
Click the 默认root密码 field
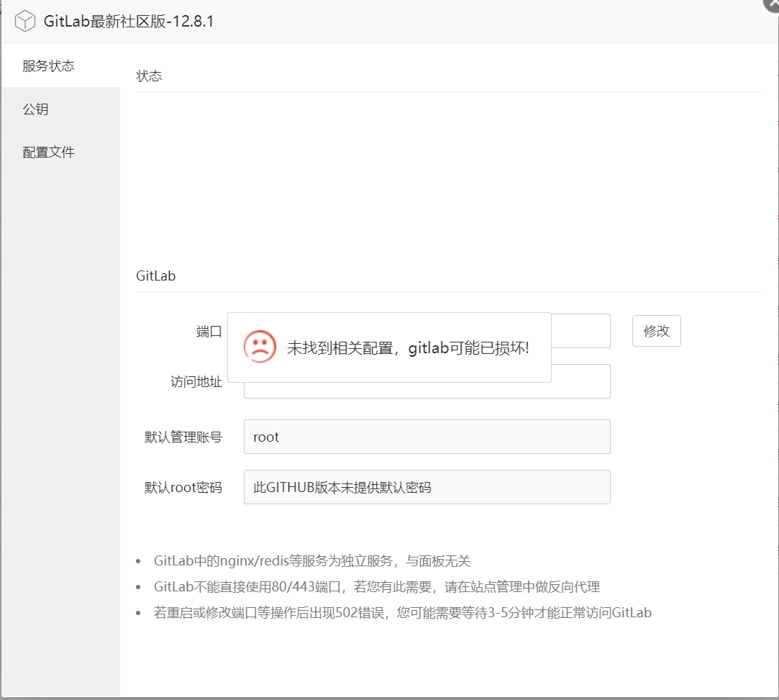coord(427,487)
